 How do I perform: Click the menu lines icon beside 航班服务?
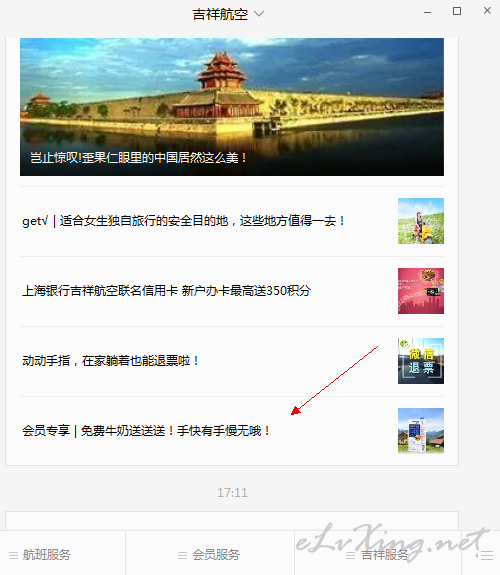14,556
